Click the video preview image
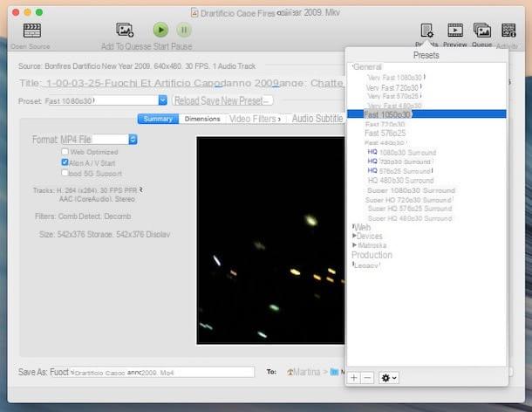The height and width of the screenshot is (412, 532). [x=270, y=240]
